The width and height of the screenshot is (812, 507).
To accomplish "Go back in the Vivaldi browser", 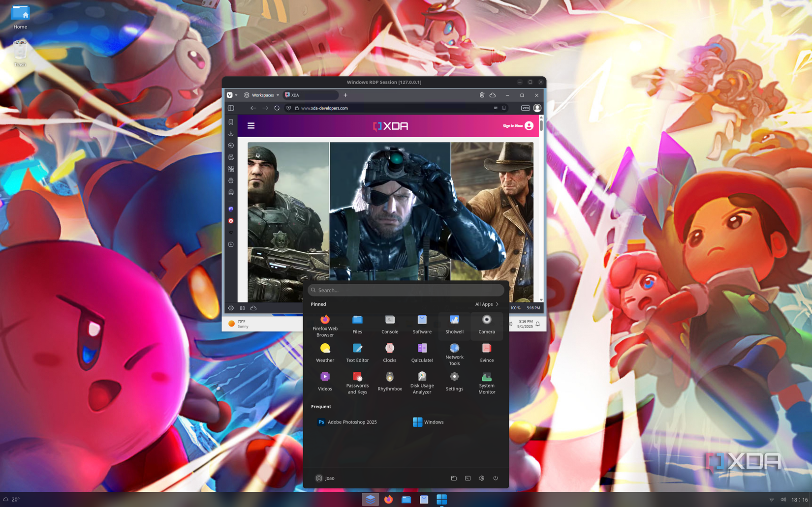I will point(253,108).
